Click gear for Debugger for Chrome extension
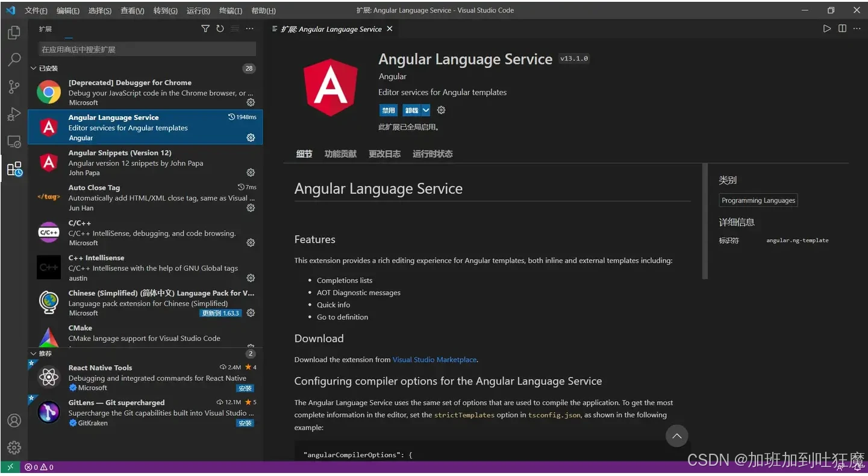 point(251,102)
